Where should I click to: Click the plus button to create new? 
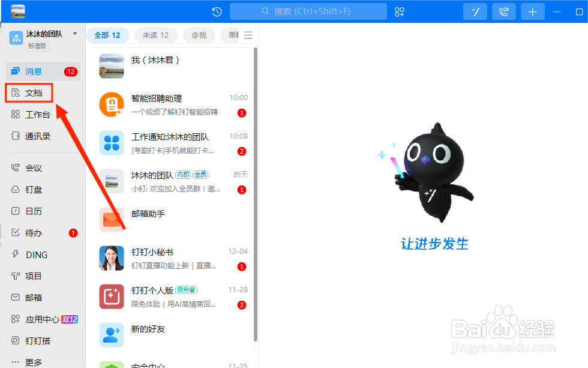click(x=533, y=11)
